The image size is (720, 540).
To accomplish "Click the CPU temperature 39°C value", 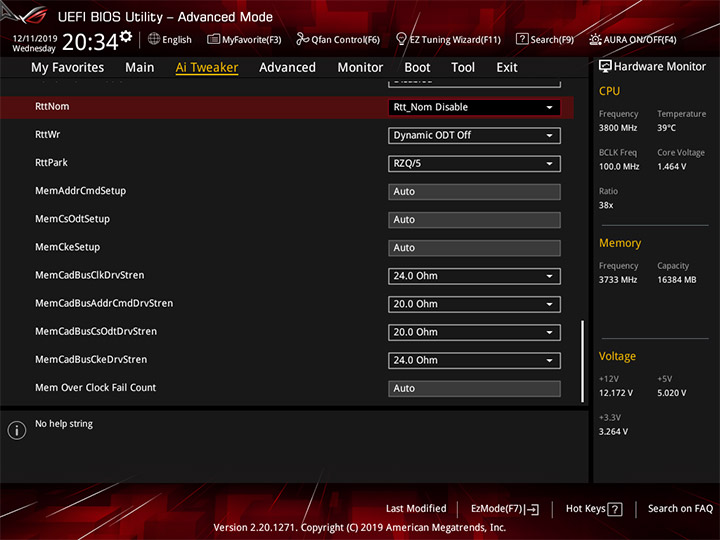I will click(666, 128).
